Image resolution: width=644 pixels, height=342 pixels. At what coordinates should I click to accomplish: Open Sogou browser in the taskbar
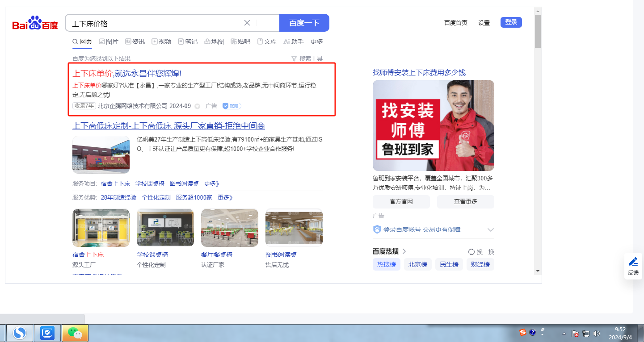point(19,333)
